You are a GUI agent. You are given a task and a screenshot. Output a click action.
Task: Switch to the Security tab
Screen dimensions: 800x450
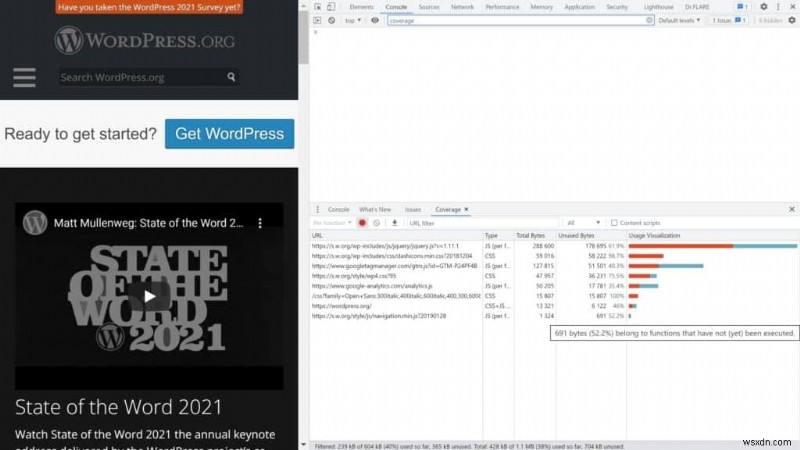pos(617,7)
